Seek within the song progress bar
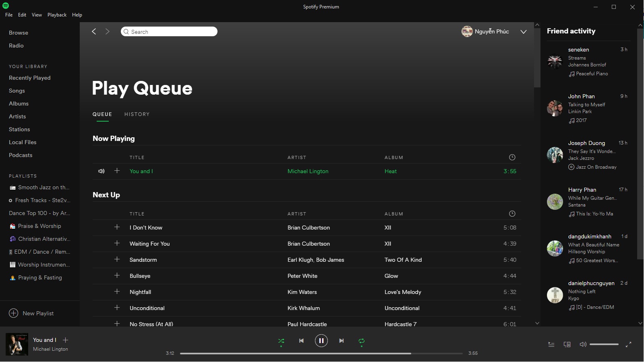The height and width of the screenshot is (362, 644). [321, 353]
